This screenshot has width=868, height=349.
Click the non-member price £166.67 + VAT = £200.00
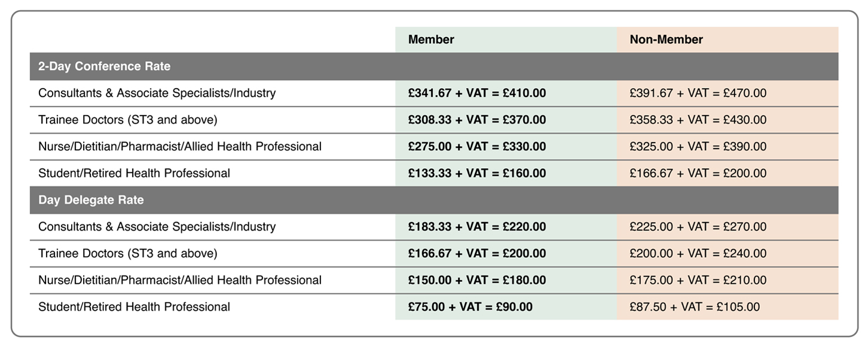pyautogui.click(x=698, y=174)
